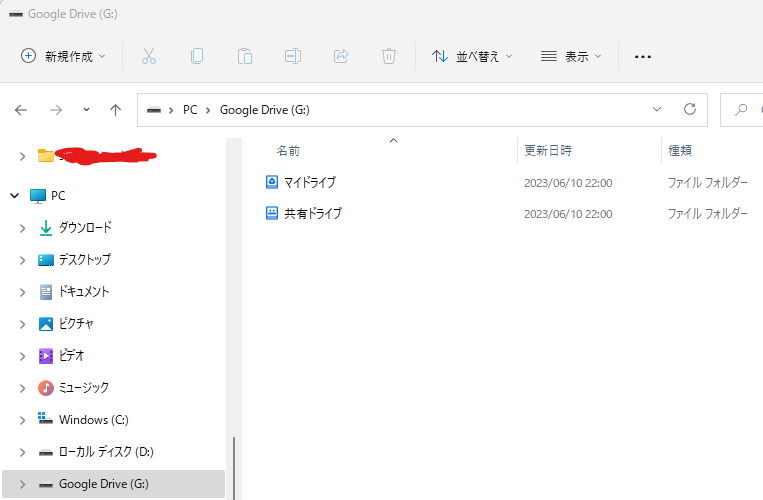Select Google Drive (G:) in navigation pane
Image resolution: width=763 pixels, height=500 pixels.
(113, 484)
